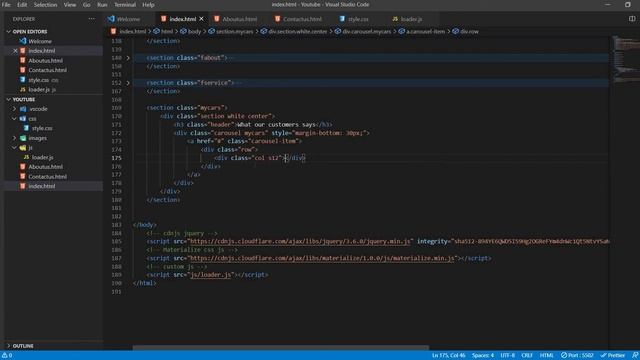The width and height of the screenshot is (640, 360).
Task: Select index.html in the YOUTUBE tree
Action: click(x=42, y=186)
